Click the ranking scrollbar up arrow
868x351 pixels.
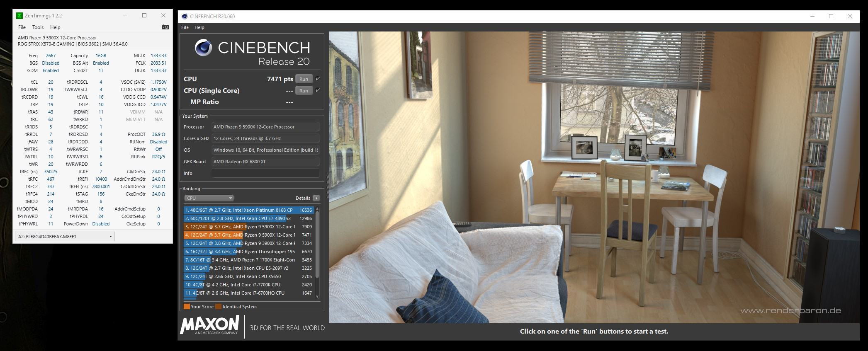317,209
